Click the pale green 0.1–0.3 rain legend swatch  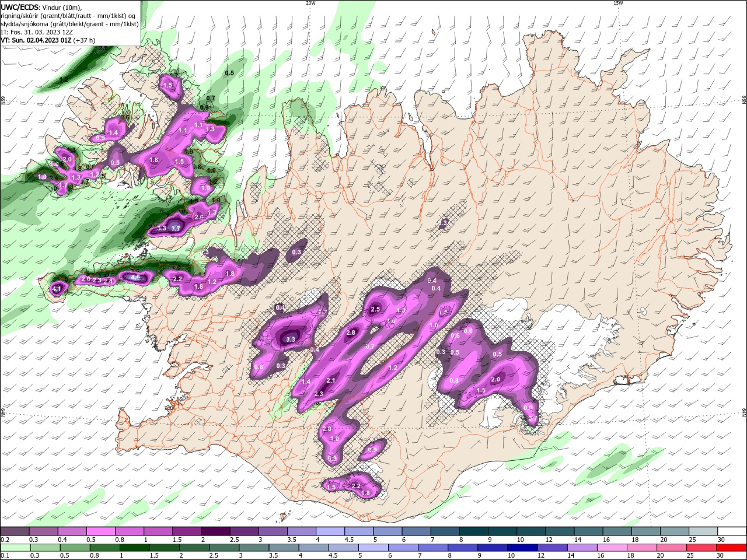point(16,548)
